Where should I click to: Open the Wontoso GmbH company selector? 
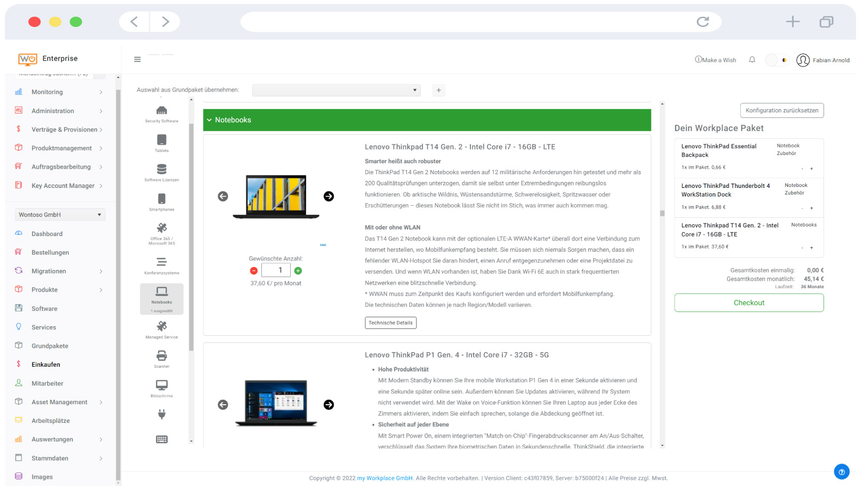[x=59, y=214]
